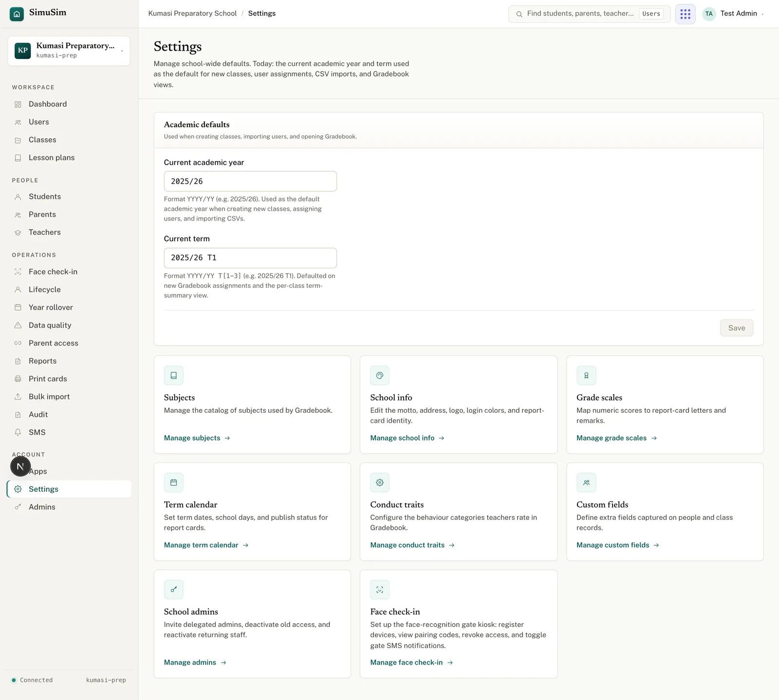Follow the Manage conduct traits link
This screenshot has height=700, width=779.
pos(412,545)
